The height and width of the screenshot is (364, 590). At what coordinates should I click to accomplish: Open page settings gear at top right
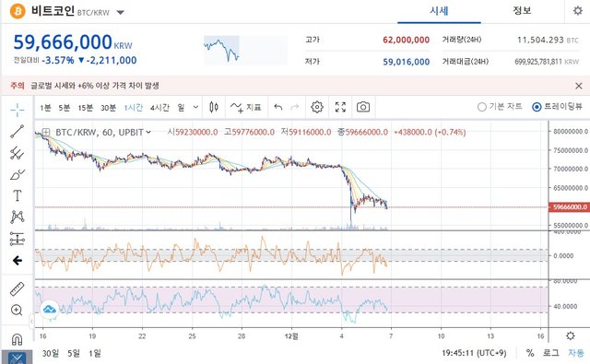point(578,10)
